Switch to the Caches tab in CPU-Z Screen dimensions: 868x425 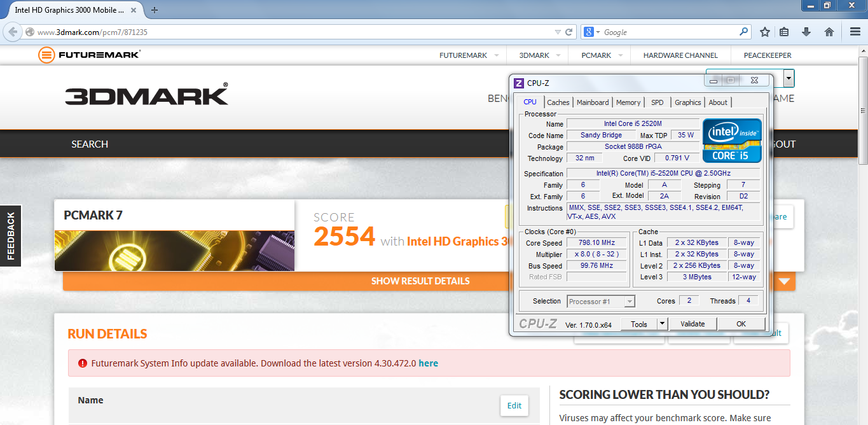[558, 102]
